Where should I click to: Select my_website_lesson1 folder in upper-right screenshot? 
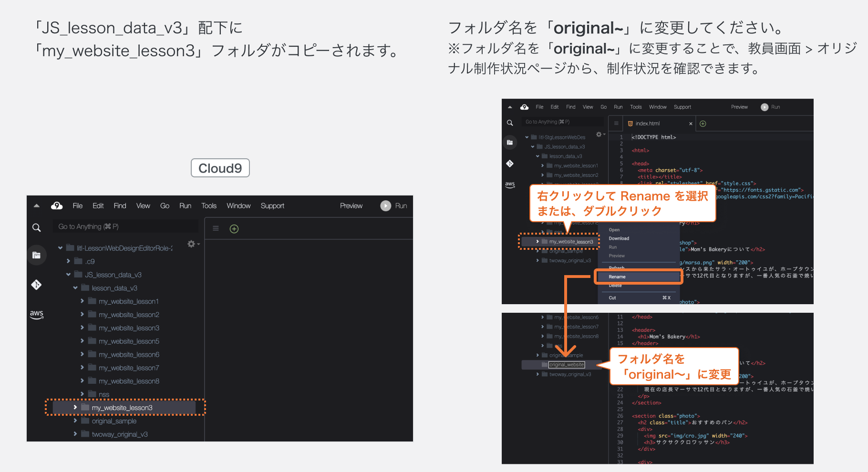[576, 165]
